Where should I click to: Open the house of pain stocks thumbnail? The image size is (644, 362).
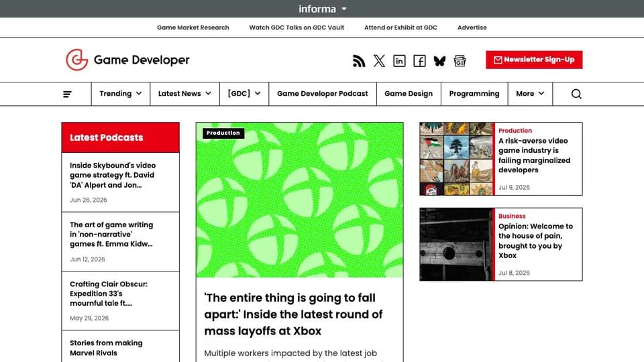[x=456, y=244]
